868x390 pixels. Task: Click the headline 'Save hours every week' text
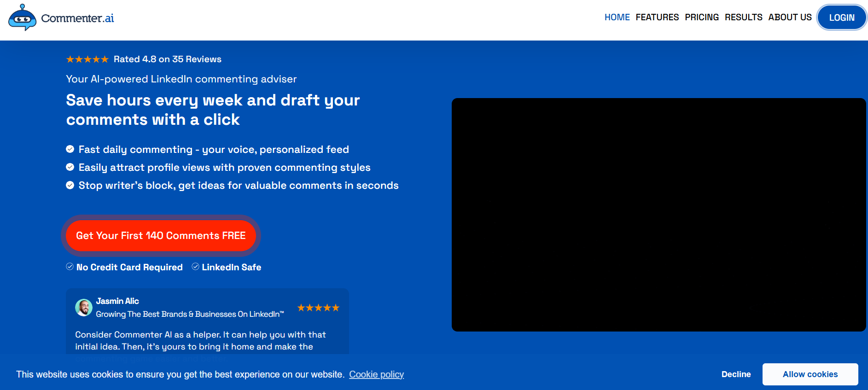(213, 110)
